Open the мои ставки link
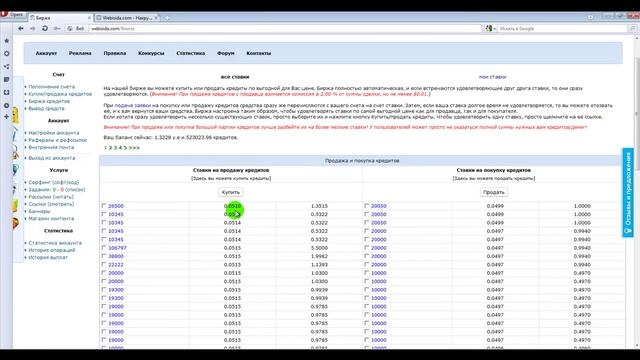 (492, 77)
